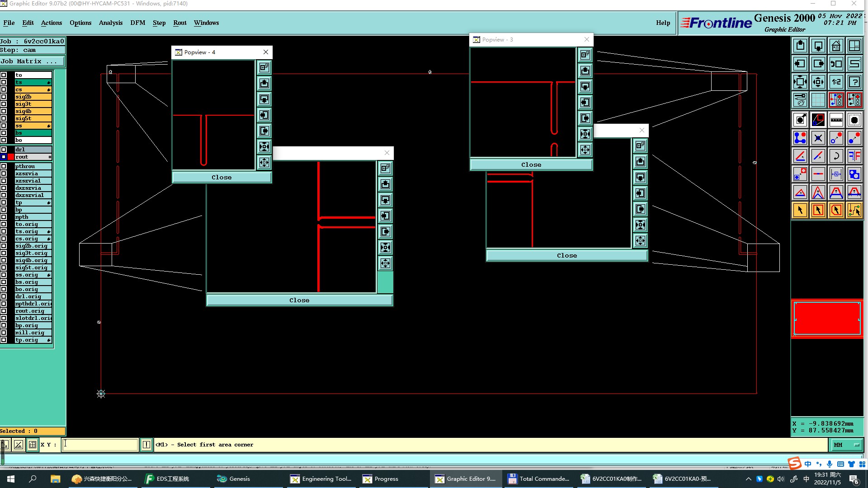Image resolution: width=868 pixels, height=488 pixels.
Task: Select the rotate arrow edit tool
Action: (836, 156)
